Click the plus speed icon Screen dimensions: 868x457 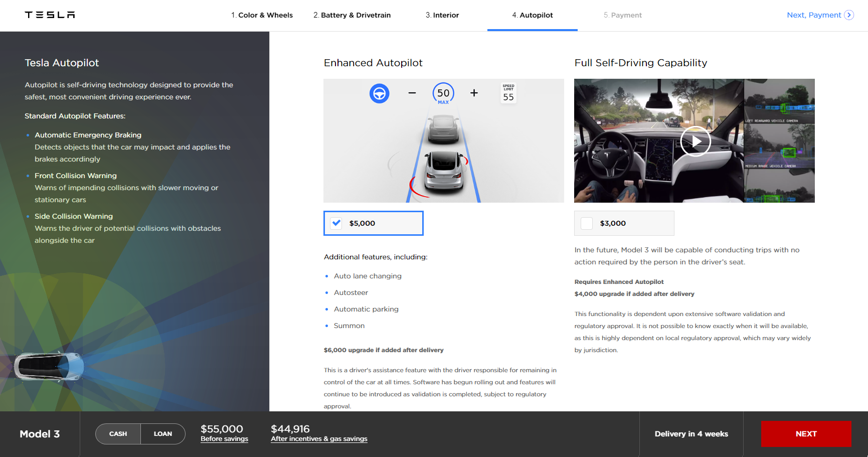coord(474,93)
